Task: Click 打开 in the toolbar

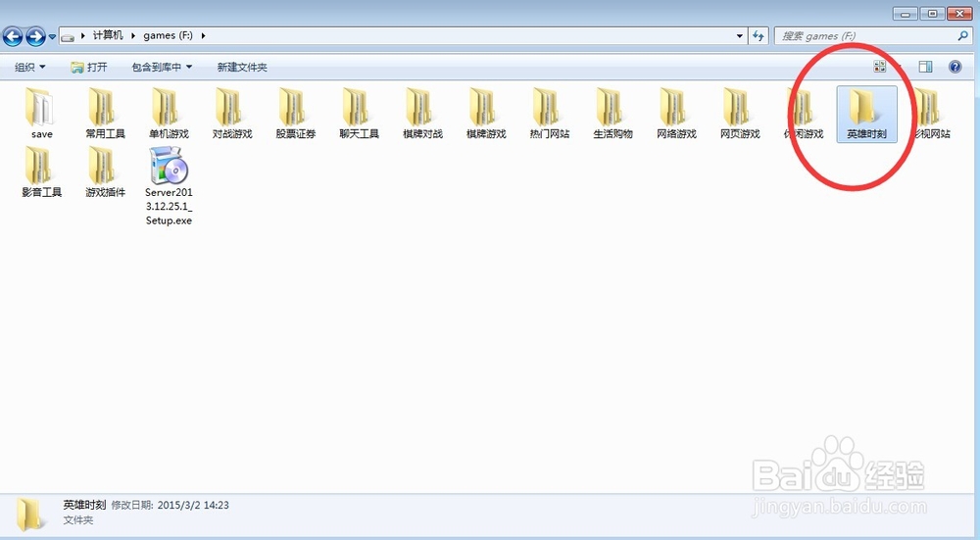Action: pos(89,67)
